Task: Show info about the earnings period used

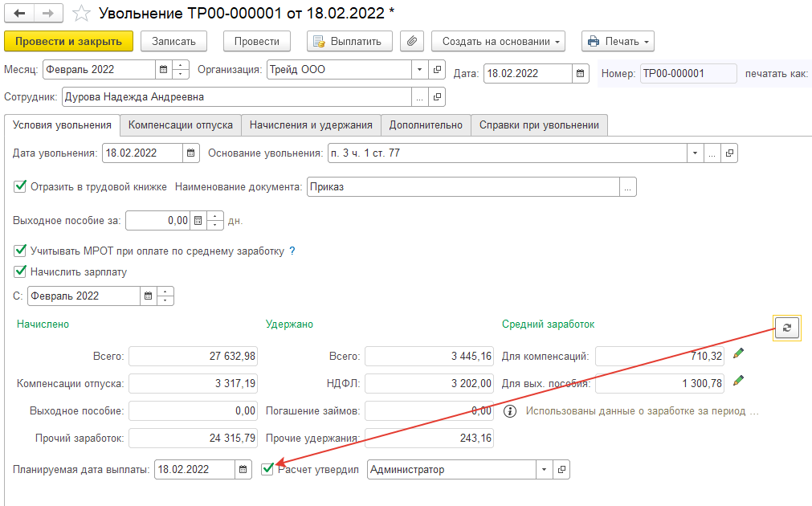Action: pos(510,411)
